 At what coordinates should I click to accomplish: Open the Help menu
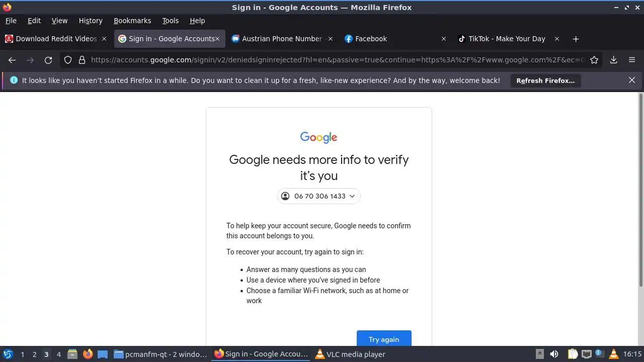197,21
